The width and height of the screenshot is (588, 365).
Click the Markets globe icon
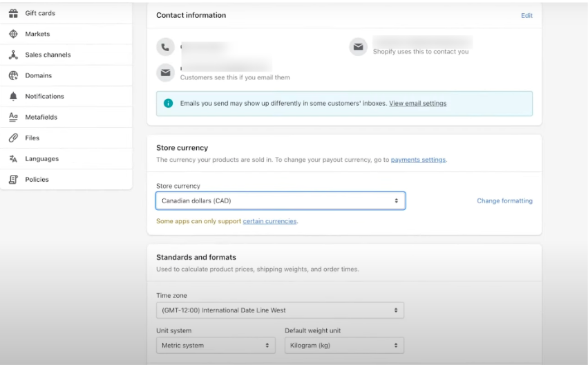14,34
